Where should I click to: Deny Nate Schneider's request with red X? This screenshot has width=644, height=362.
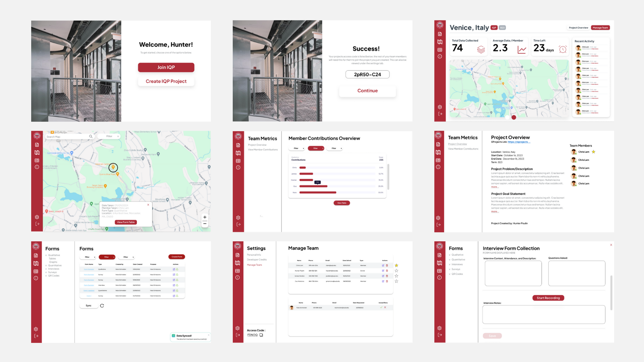coord(385,307)
